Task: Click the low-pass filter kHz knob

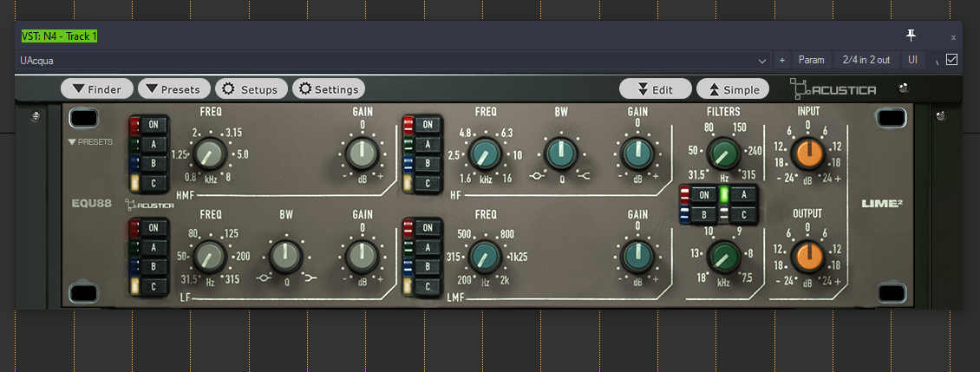Action: pos(723,257)
